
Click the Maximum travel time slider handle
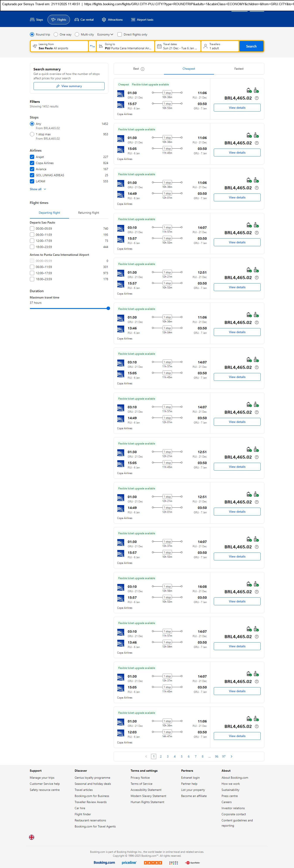[108, 308]
